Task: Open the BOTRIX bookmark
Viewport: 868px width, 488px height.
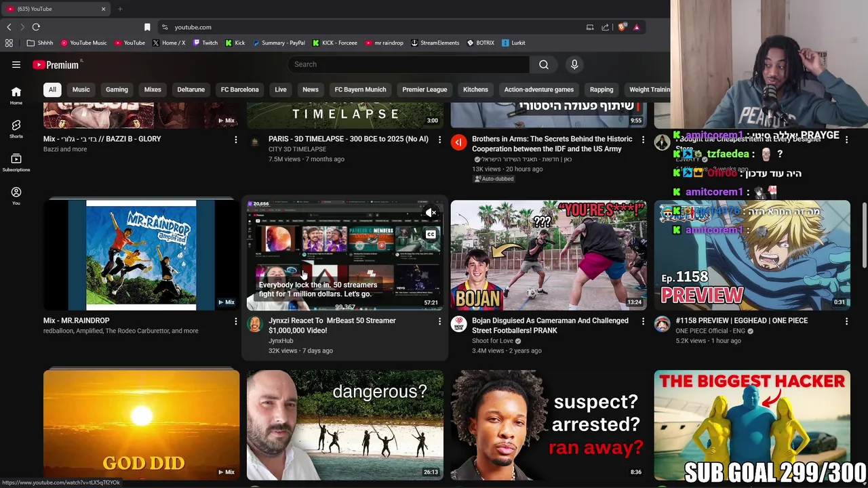Action: coord(480,43)
